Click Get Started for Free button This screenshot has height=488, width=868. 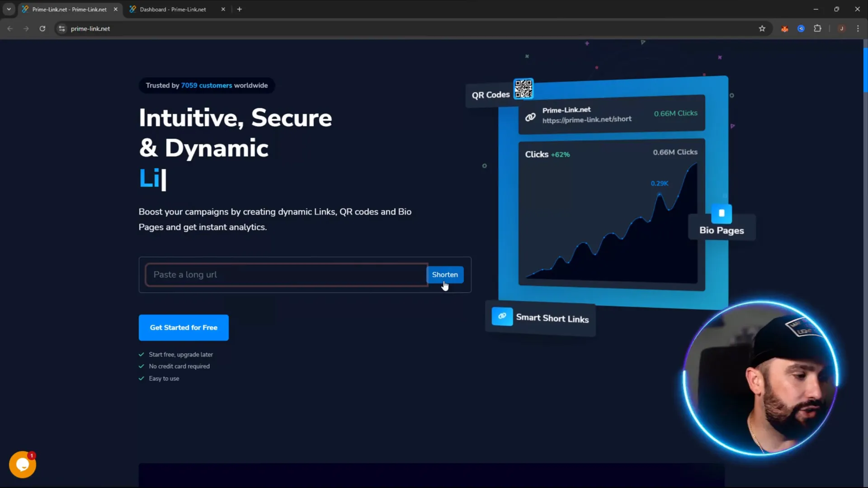[x=184, y=328]
